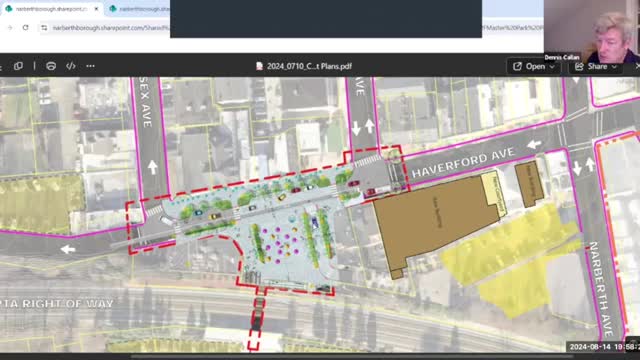Click the copy link icon in PDF toolbar
The width and height of the screenshot is (640, 360).
18,66
